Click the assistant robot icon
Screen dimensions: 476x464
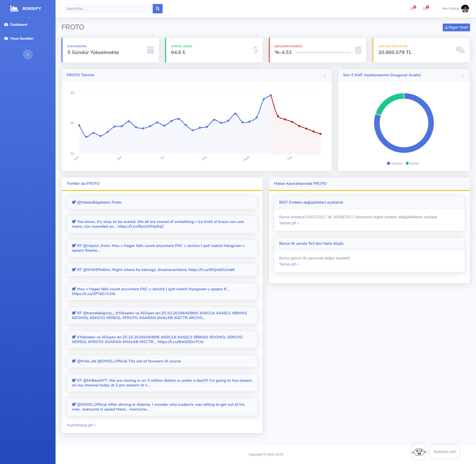pos(419,452)
